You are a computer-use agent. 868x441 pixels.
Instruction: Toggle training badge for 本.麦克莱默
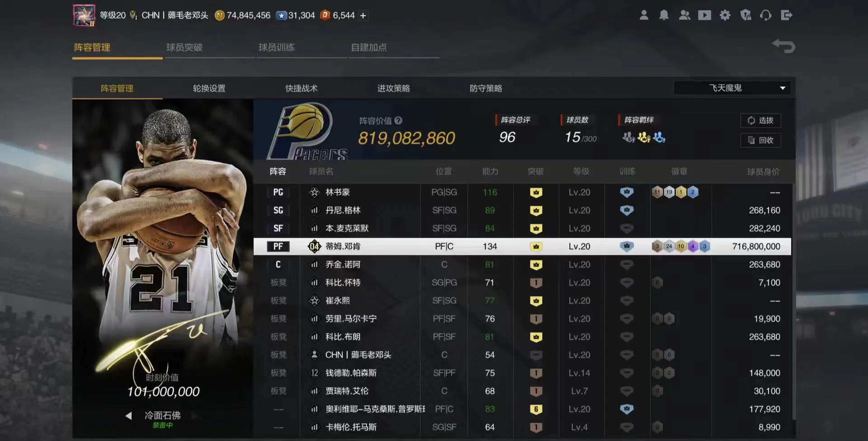(627, 228)
